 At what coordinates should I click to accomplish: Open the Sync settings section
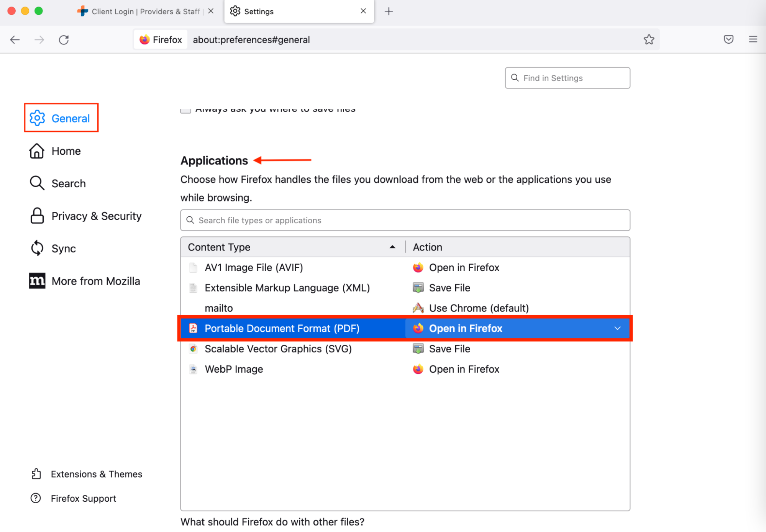point(63,248)
